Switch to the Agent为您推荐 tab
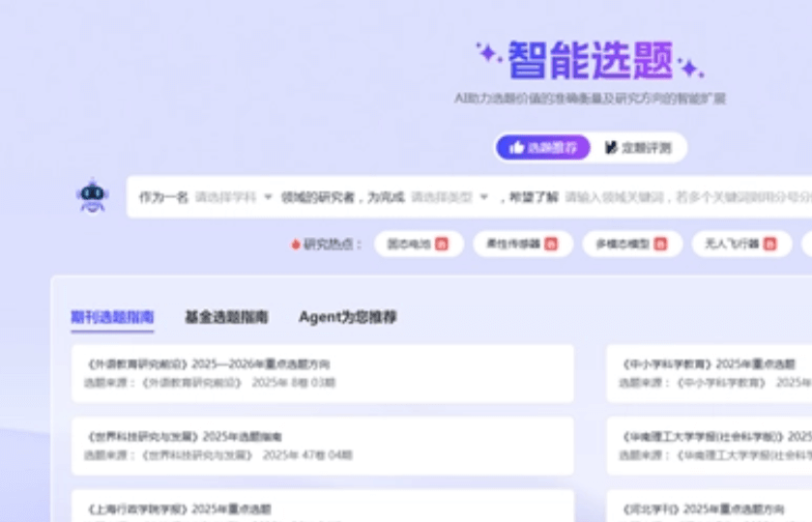The height and width of the screenshot is (522, 812). point(347,317)
